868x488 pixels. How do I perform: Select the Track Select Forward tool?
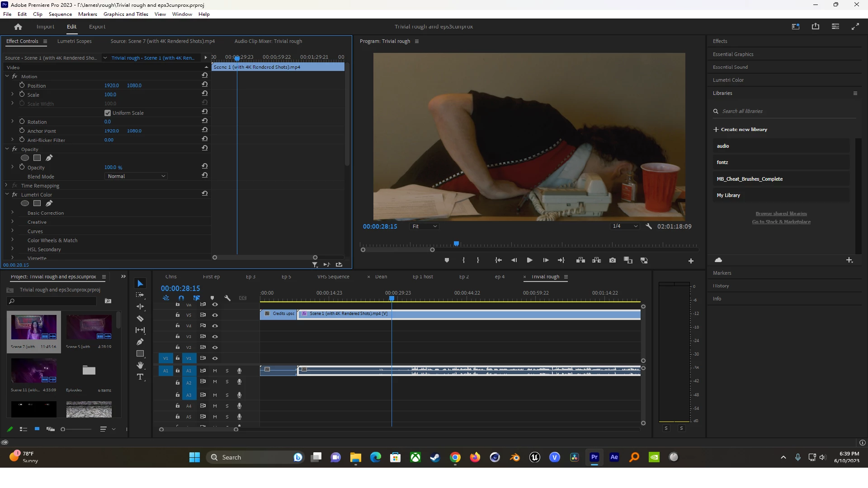140,295
